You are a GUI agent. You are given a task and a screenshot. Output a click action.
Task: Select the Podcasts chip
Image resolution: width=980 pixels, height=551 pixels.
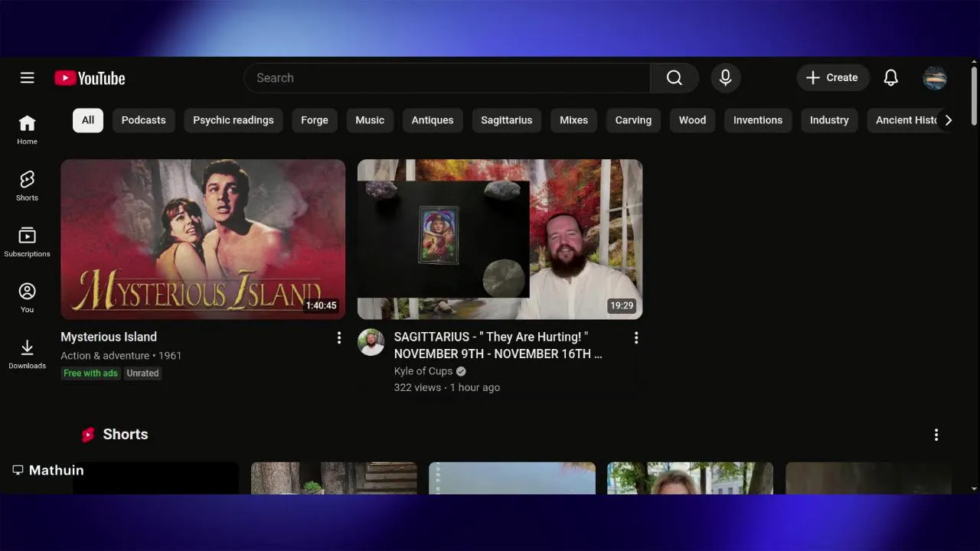(x=143, y=120)
